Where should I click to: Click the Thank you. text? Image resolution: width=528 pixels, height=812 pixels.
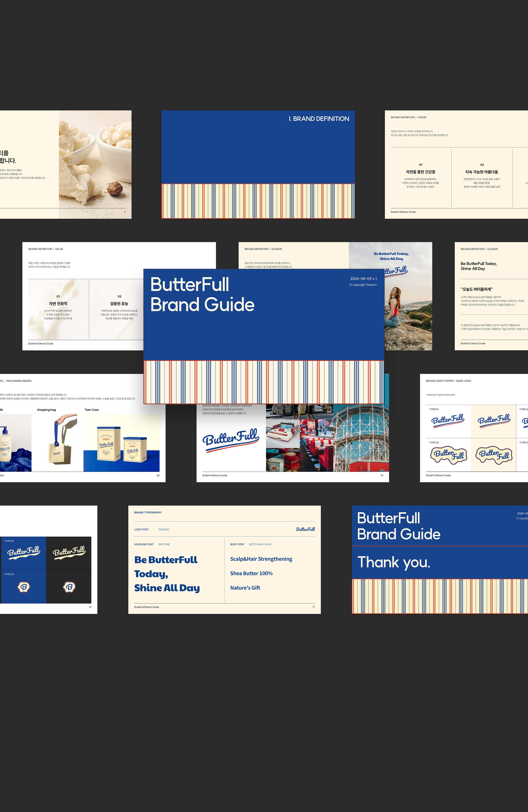[x=394, y=562]
